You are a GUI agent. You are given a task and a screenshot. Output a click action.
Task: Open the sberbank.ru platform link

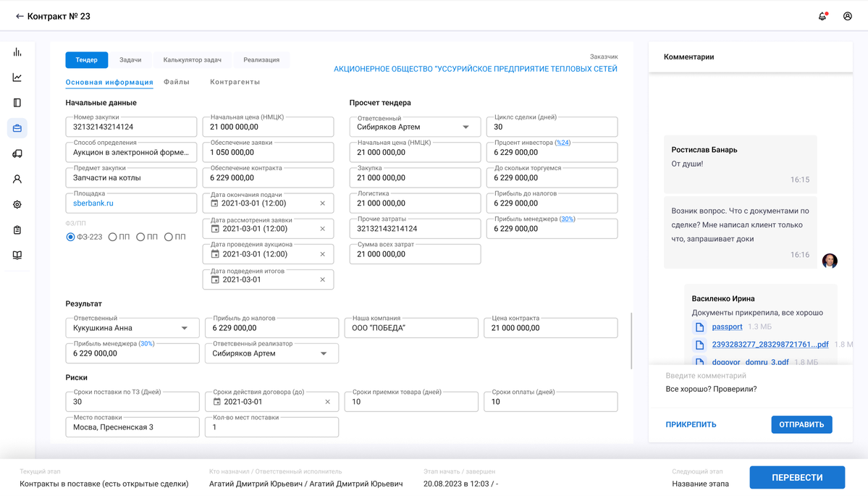pos(93,203)
